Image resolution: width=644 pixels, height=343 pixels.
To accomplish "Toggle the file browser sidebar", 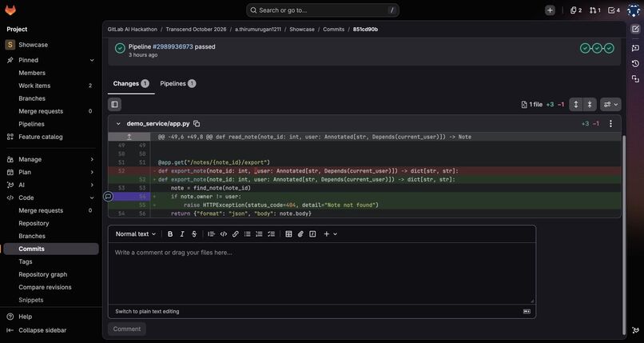I will [x=114, y=105].
